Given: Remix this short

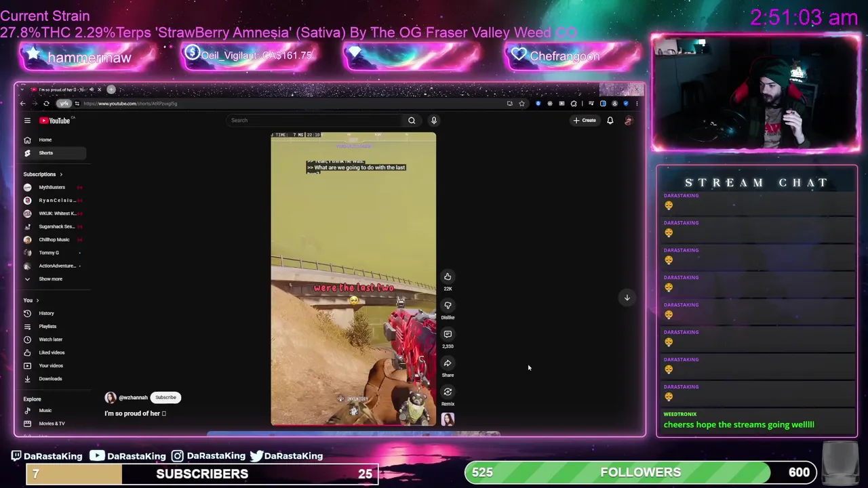Looking at the screenshot, I should point(448,392).
